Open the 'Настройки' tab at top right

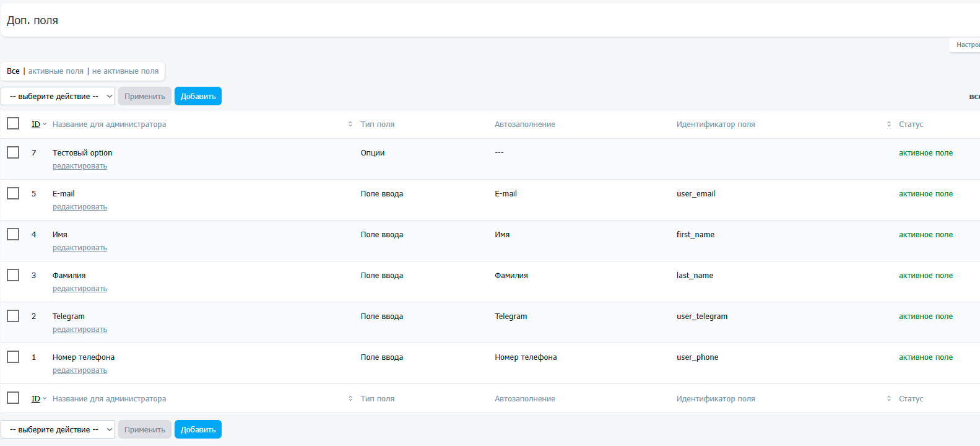tap(967, 45)
